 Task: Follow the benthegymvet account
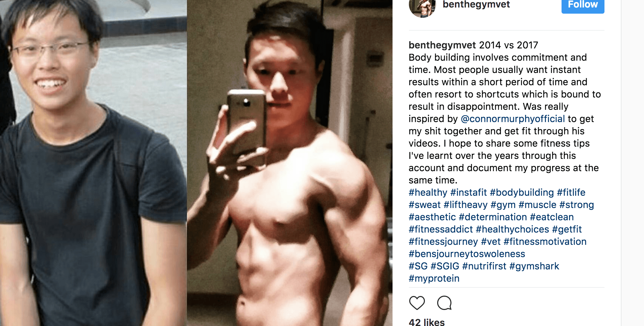583,5
